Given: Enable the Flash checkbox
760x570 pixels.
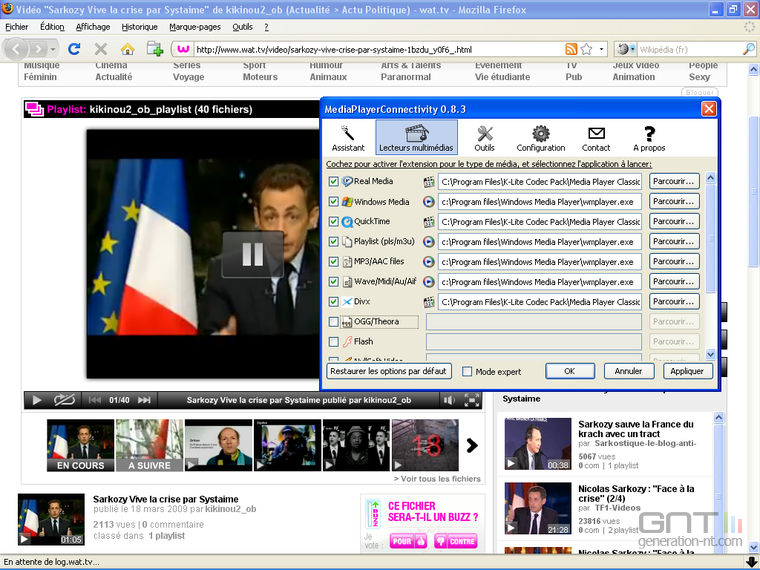Looking at the screenshot, I should 333,342.
